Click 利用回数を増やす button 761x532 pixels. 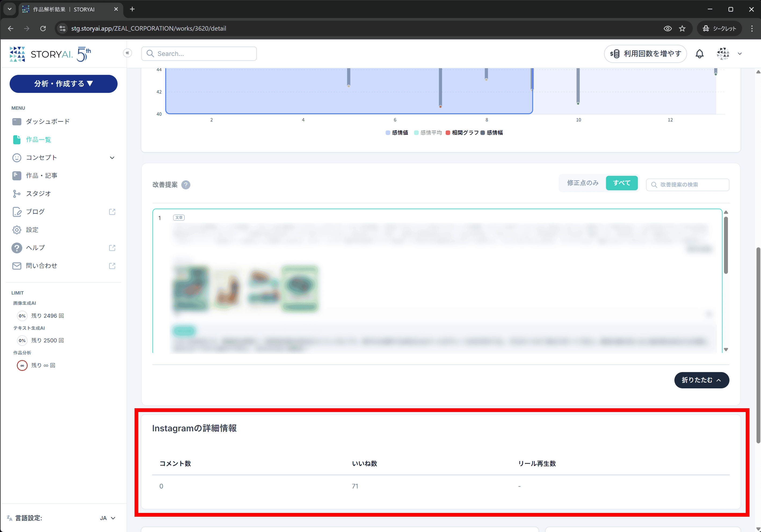645,54
